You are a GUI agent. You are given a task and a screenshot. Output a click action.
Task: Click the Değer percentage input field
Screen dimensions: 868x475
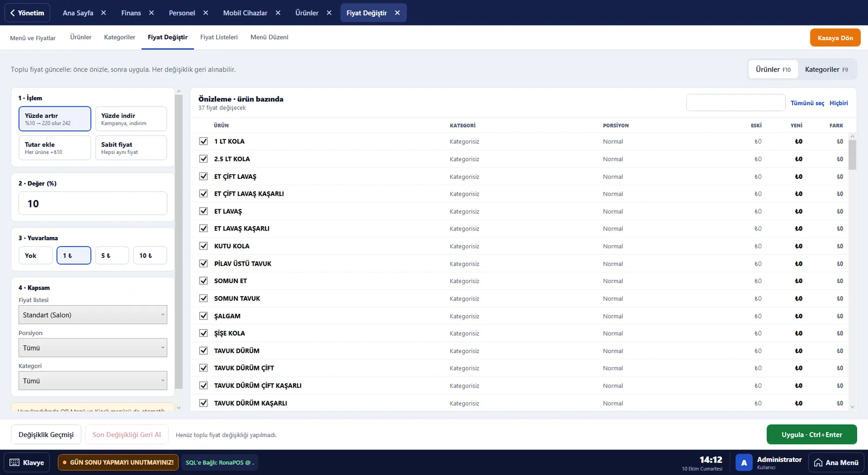coord(93,203)
